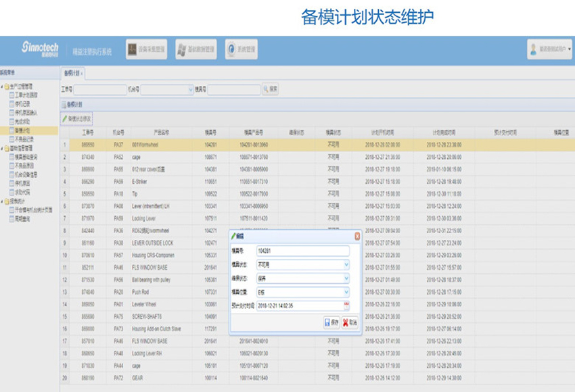Close the 备模计划 tab
This screenshot has height=392, width=575.
(x=83, y=73)
